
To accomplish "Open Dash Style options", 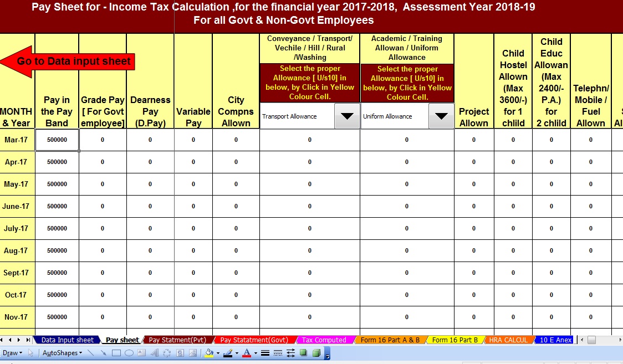I will point(278,353).
